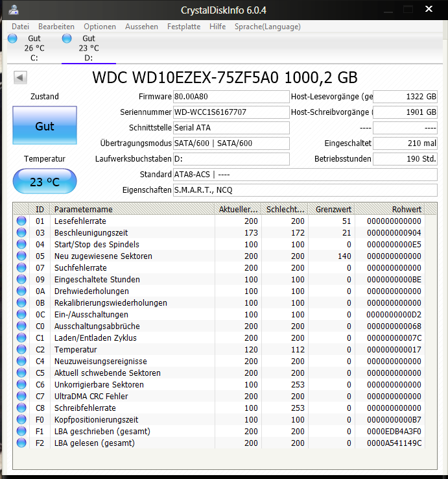The width and height of the screenshot is (448, 479).
Task: Click status orb for LBA gelesen row
Action: point(21,443)
